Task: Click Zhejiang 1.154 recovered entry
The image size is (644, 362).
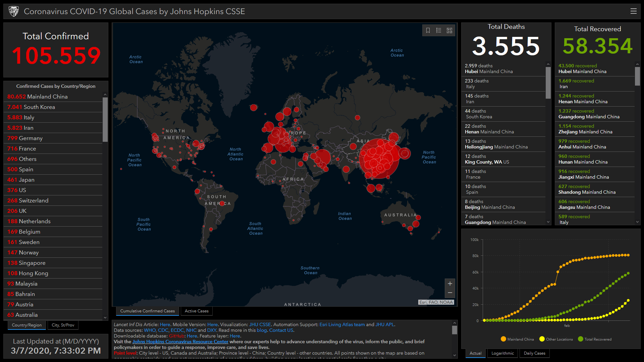Action: 595,129
